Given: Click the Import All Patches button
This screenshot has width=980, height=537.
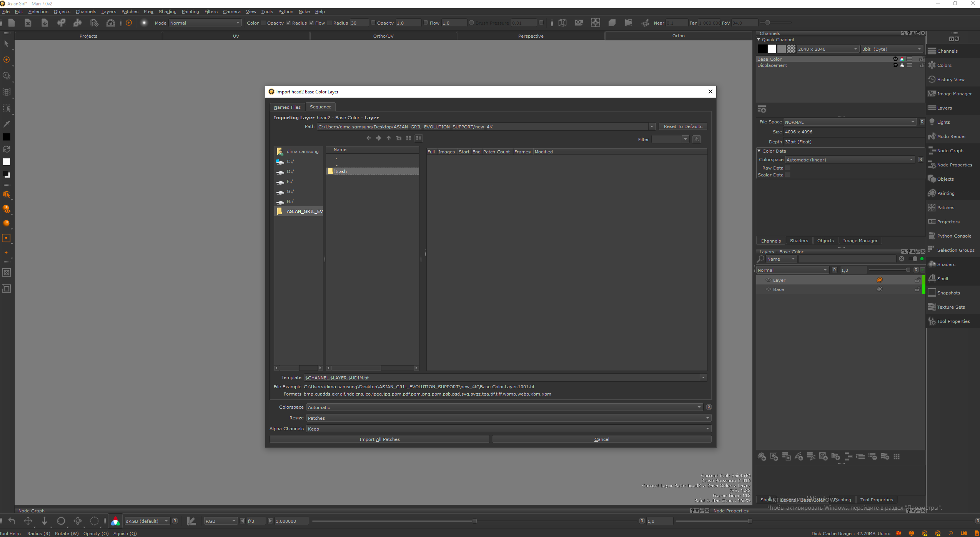Looking at the screenshot, I should 379,439.
